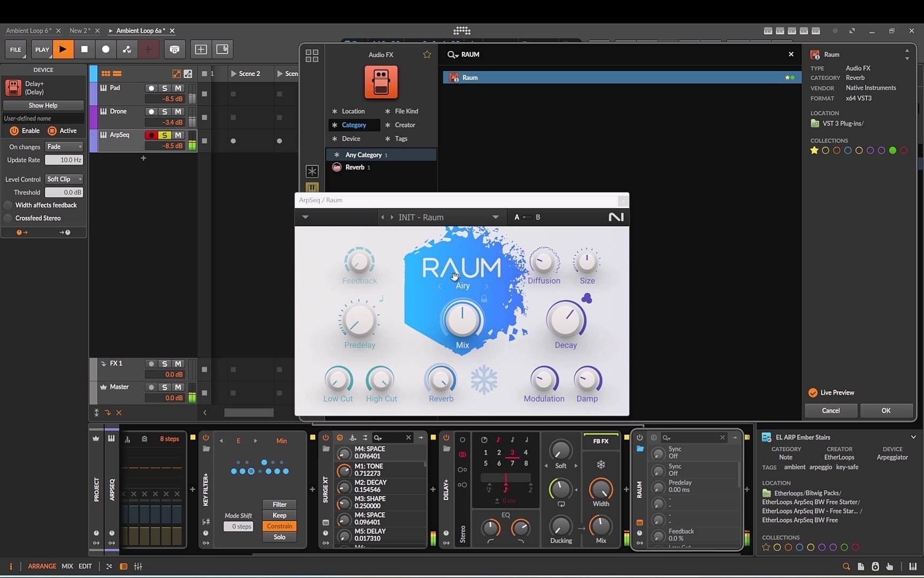This screenshot has width=924, height=578.
Task: Click the browser OK button
Action: point(886,410)
